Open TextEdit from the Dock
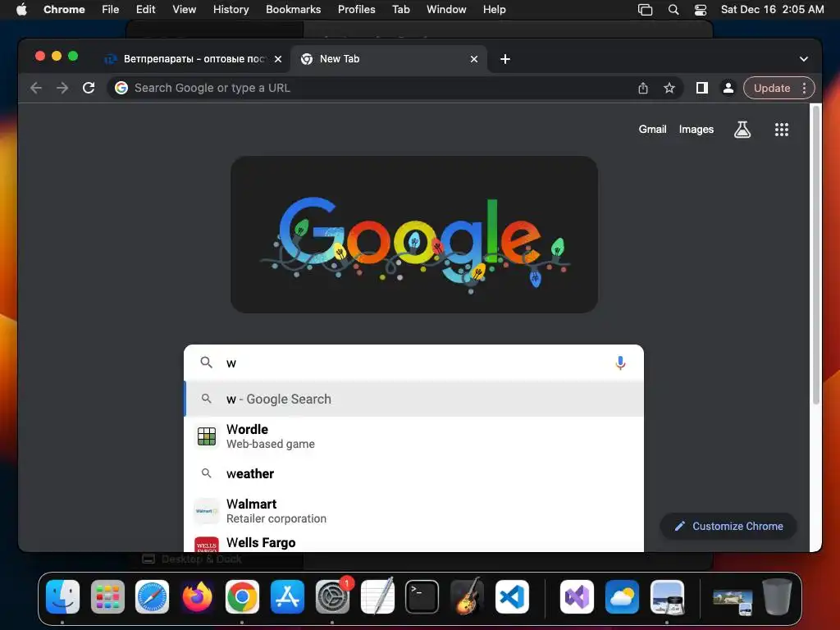This screenshot has width=840, height=630. (x=377, y=596)
